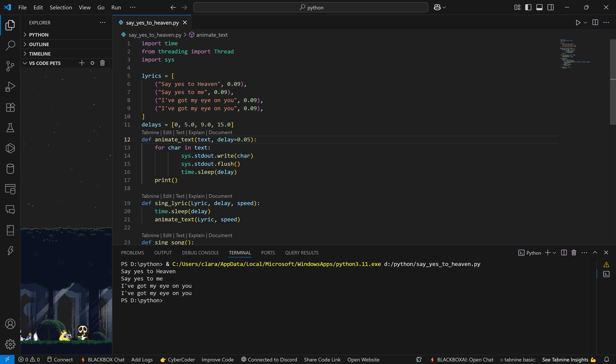The height and width of the screenshot is (364, 616).
Task: Open the terminal launch profile dropdown
Action: point(555,253)
